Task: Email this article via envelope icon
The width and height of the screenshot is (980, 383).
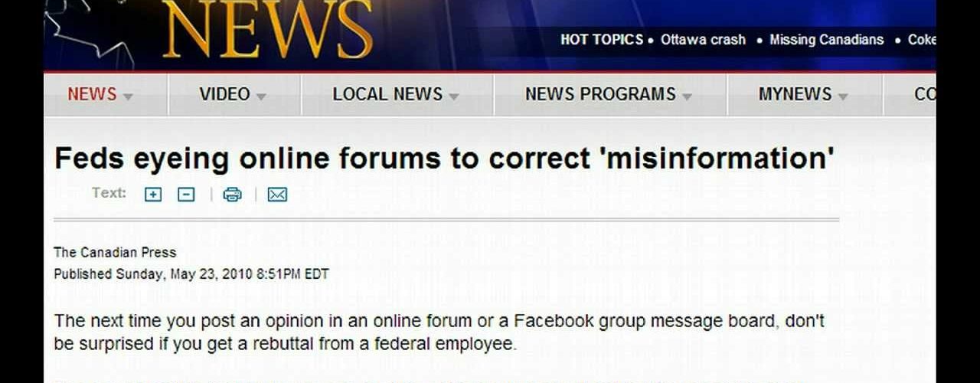Action: click(x=277, y=195)
